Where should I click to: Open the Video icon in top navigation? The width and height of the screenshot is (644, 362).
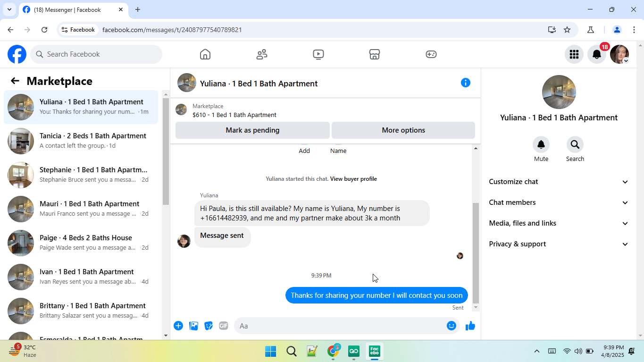tap(318, 54)
